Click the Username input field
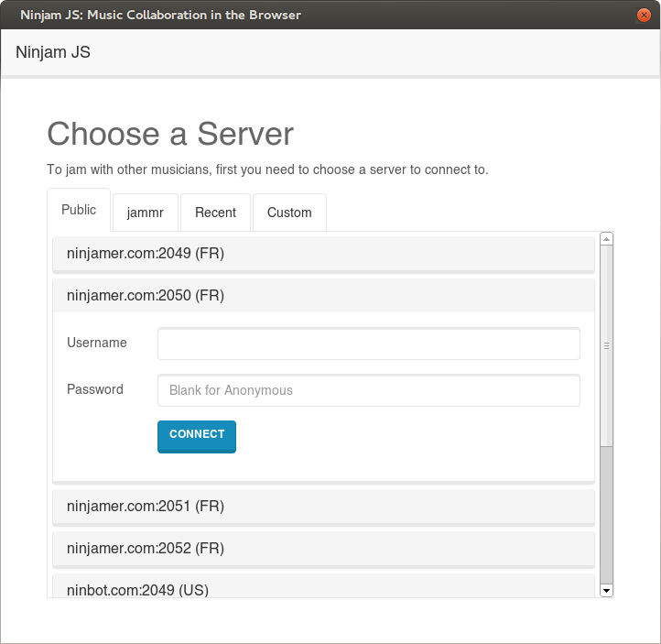The image size is (661, 644). (368, 344)
